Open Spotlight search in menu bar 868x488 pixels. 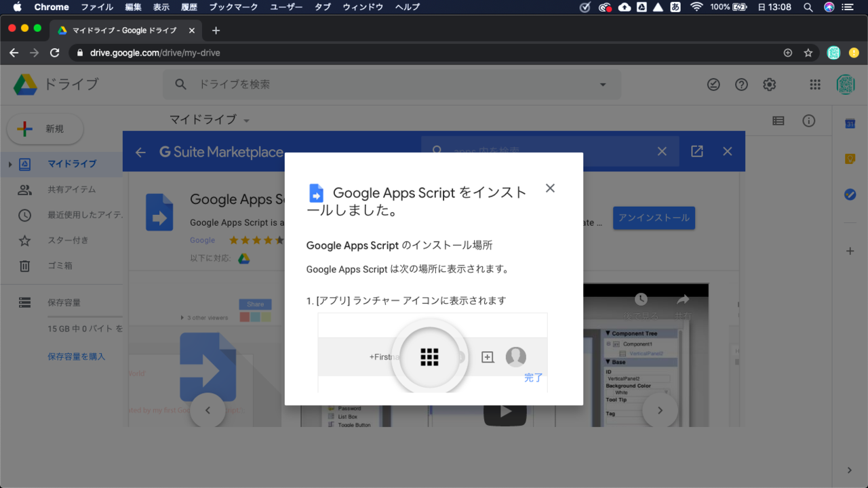point(808,7)
